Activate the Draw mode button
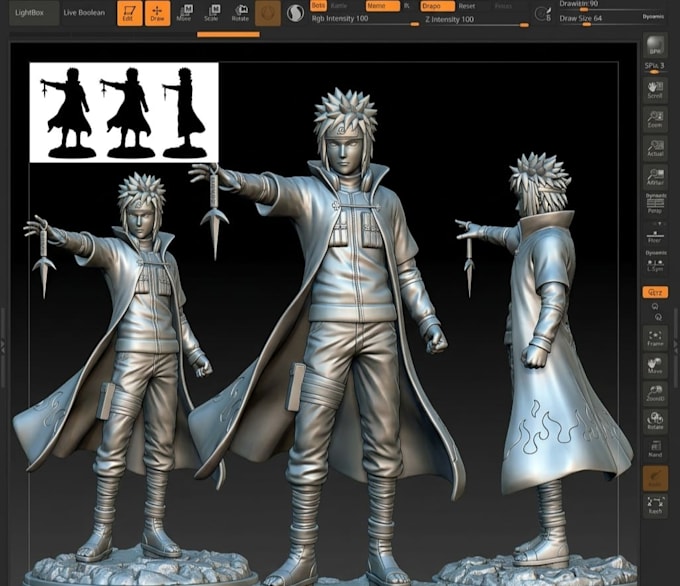This screenshot has width=680, height=586. [157, 13]
